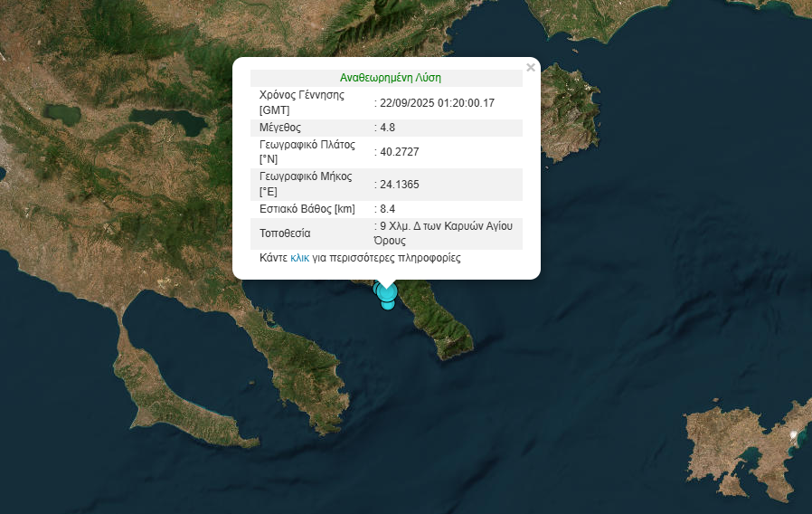Image resolution: width=812 pixels, height=514 pixels.
Task: Click the focal depth value 8.4
Action: coord(386,209)
